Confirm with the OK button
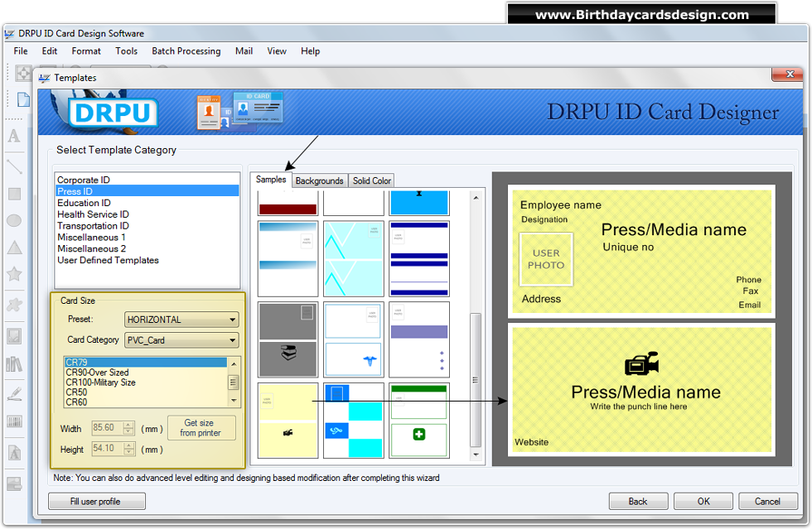The width and height of the screenshot is (812, 529). [703, 501]
